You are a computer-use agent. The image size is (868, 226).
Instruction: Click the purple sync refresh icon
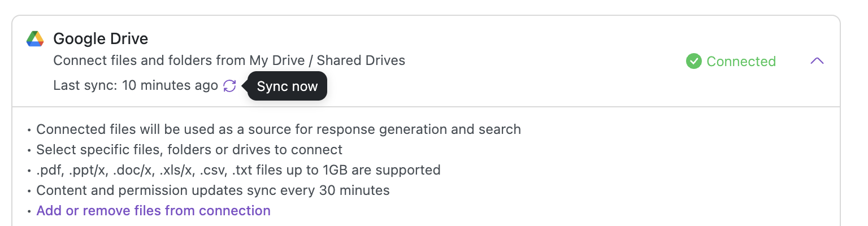pos(229,86)
